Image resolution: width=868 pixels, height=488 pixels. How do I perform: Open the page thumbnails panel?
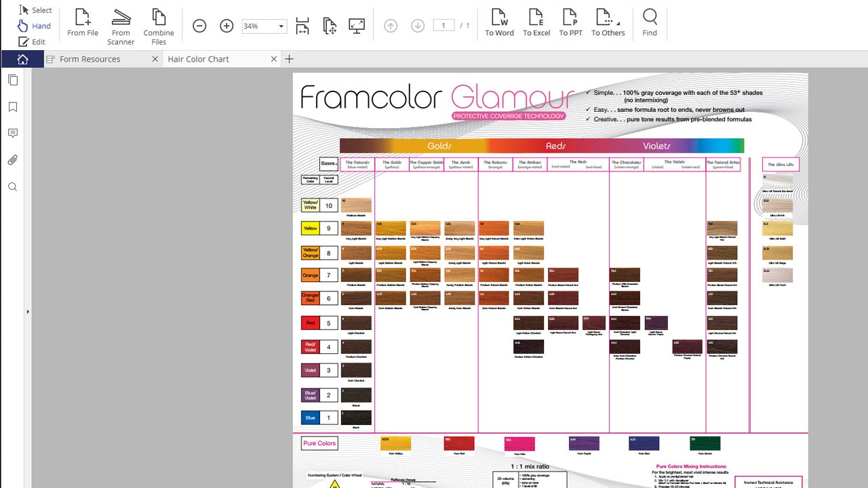[x=13, y=80]
